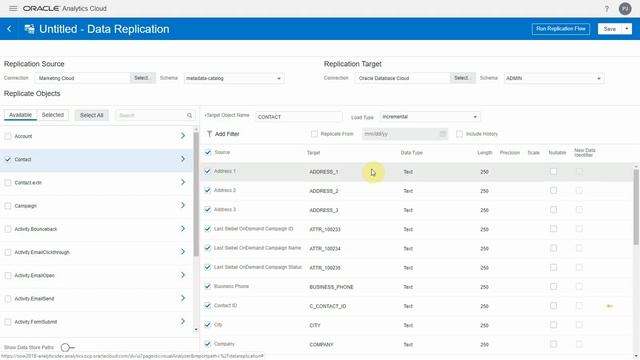Click Select for target connection
640x360 pixels.
[x=462, y=78]
